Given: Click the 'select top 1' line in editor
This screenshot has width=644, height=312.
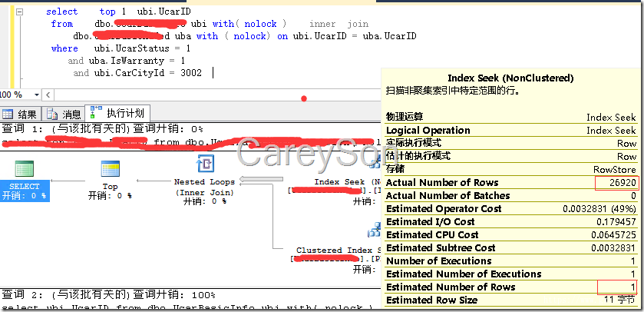Looking at the screenshot, I should [x=118, y=12].
